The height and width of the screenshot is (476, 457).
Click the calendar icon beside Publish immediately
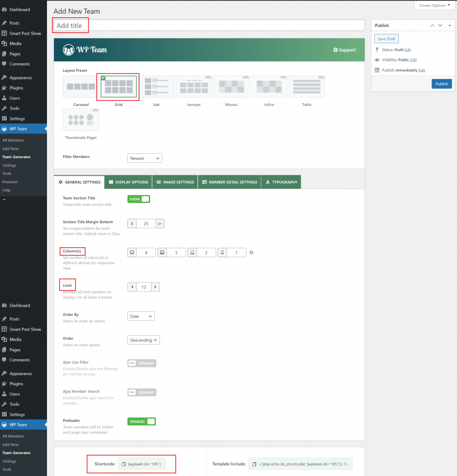377,70
